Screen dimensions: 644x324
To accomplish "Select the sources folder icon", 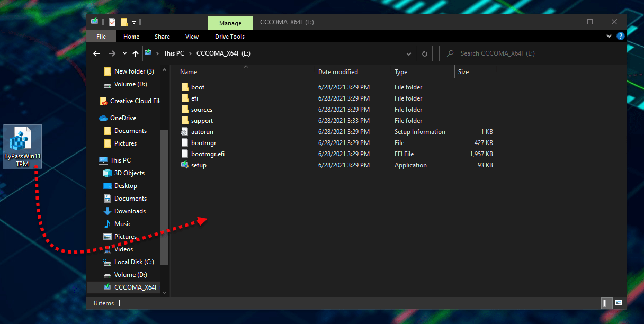I will pos(185,109).
